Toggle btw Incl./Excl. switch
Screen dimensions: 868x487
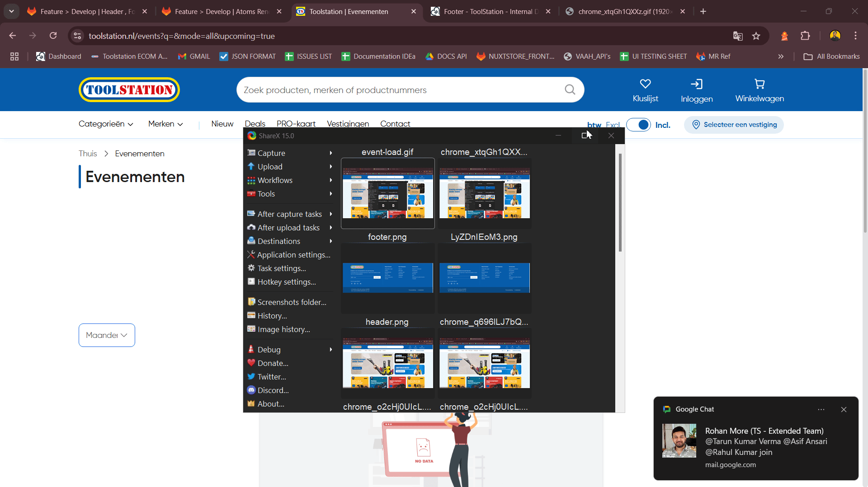click(639, 125)
